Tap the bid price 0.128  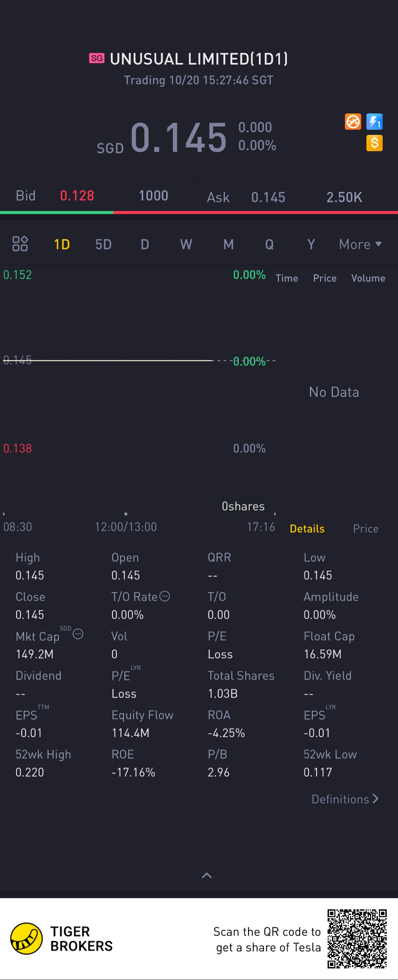pos(77,196)
